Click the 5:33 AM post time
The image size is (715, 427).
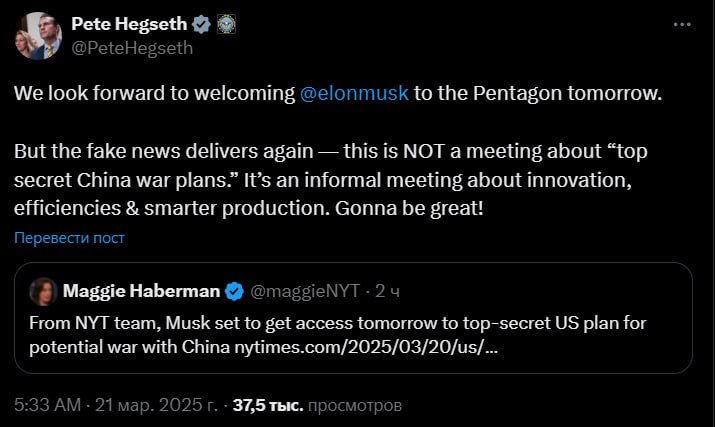coord(47,406)
